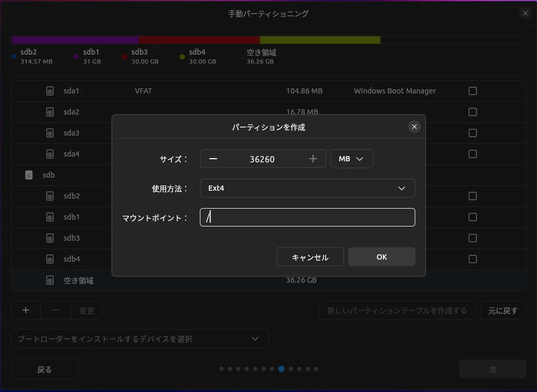537x392 pixels.
Task: Click the sdb drive disk icon
Action: (x=29, y=175)
